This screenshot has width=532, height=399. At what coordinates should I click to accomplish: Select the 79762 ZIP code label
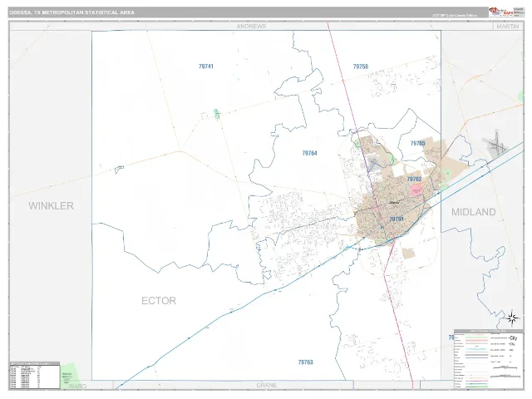pyautogui.click(x=414, y=179)
